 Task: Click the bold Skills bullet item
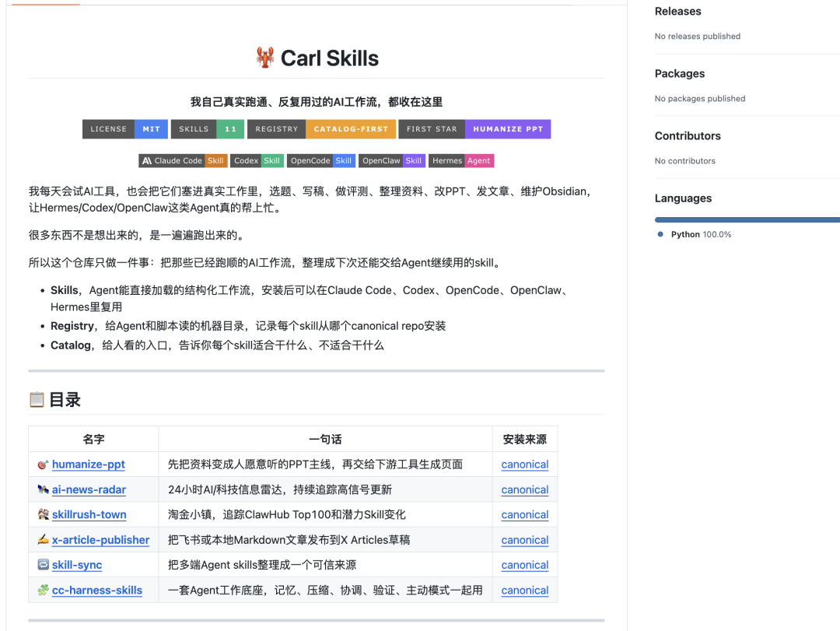(x=65, y=290)
